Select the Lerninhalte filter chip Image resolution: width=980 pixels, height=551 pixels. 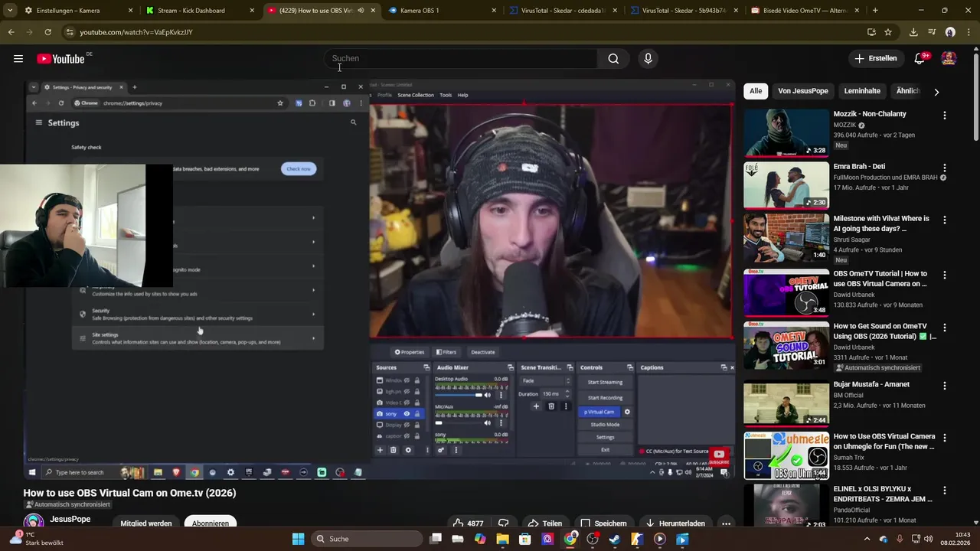pos(862,91)
